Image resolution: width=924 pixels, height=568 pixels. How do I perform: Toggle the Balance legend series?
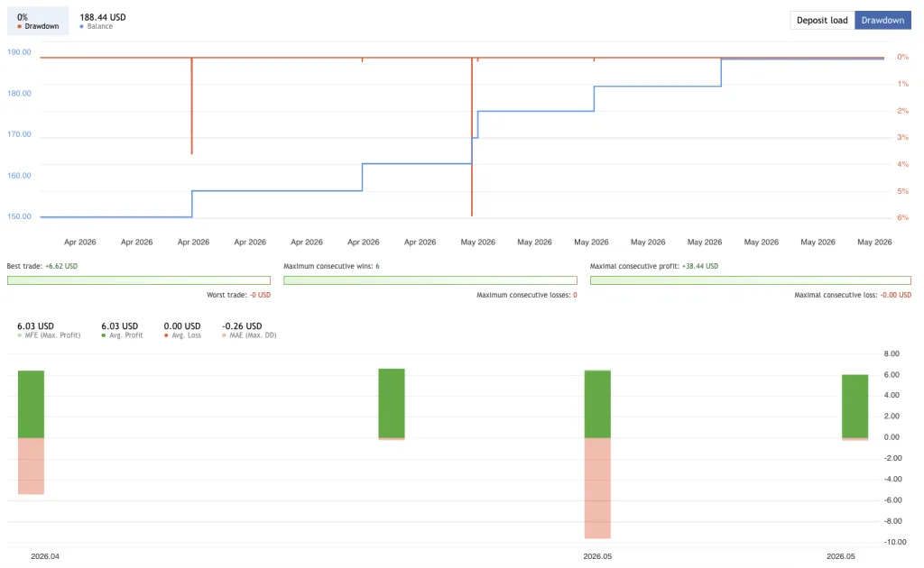pyautogui.click(x=103, y=22)
